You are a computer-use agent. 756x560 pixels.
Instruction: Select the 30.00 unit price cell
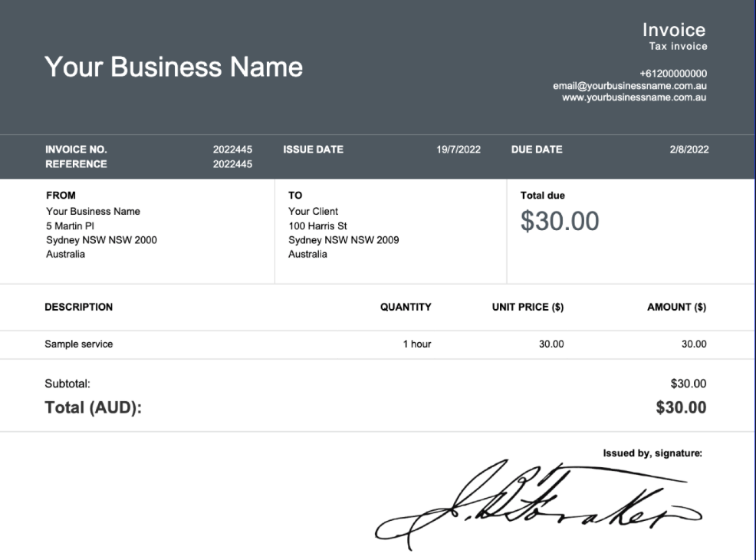[551, 344]
